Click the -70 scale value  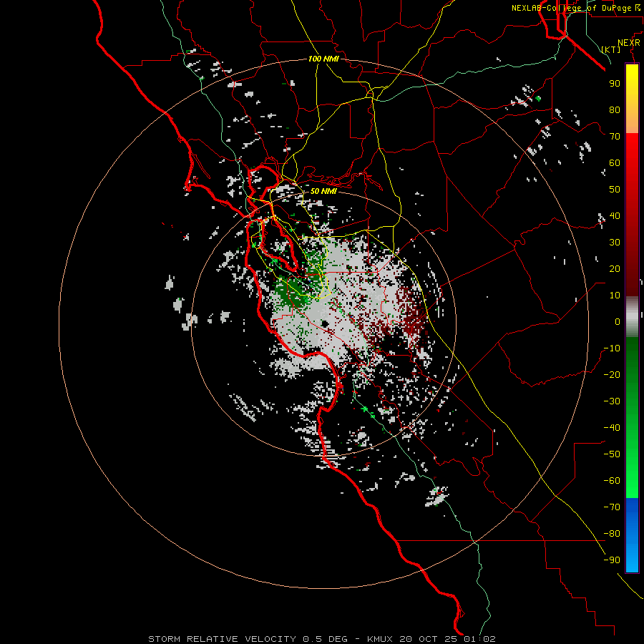[612, 507]
